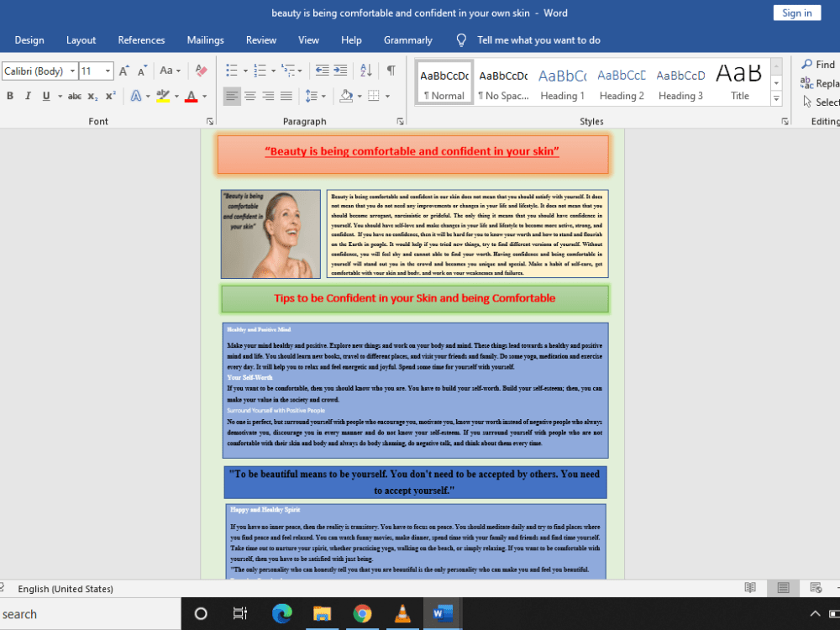The width and height of the screenshot is (840, 630).
Task: Open the Review tab
Action: 261,40
